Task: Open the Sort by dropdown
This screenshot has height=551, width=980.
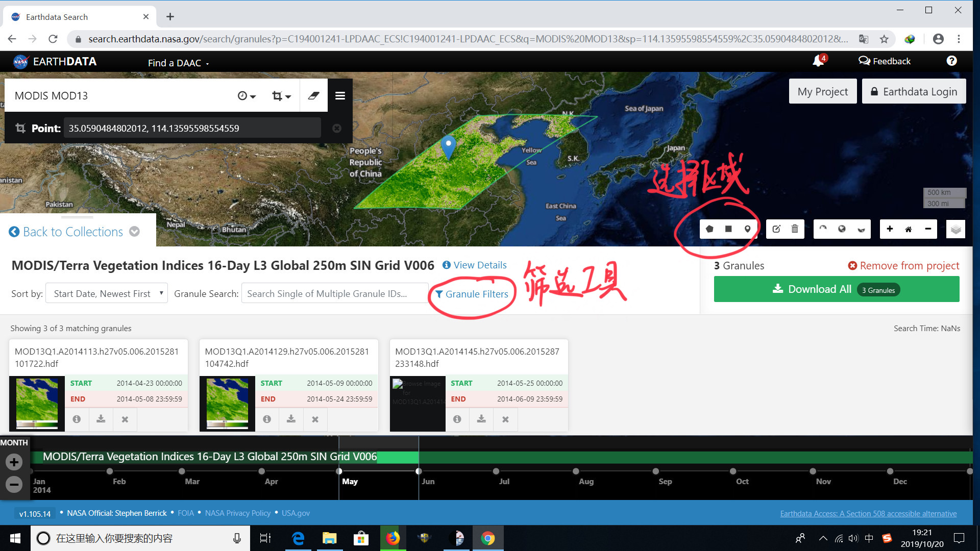Action: tap(106, 293)
